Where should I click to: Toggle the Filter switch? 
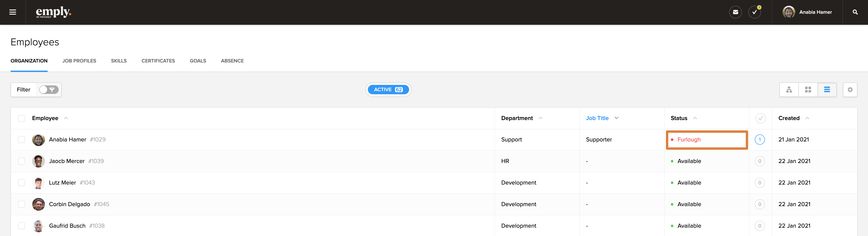pyautogui.click(x=48, y=90)
